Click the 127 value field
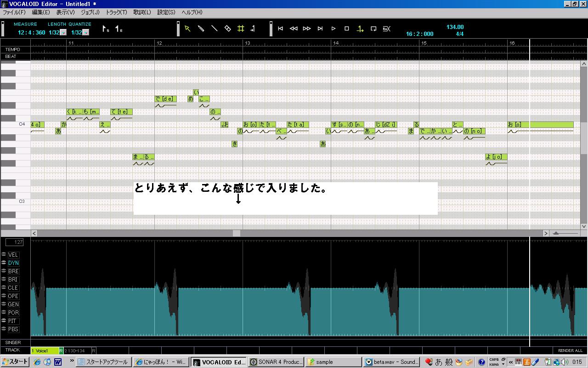 15,242
